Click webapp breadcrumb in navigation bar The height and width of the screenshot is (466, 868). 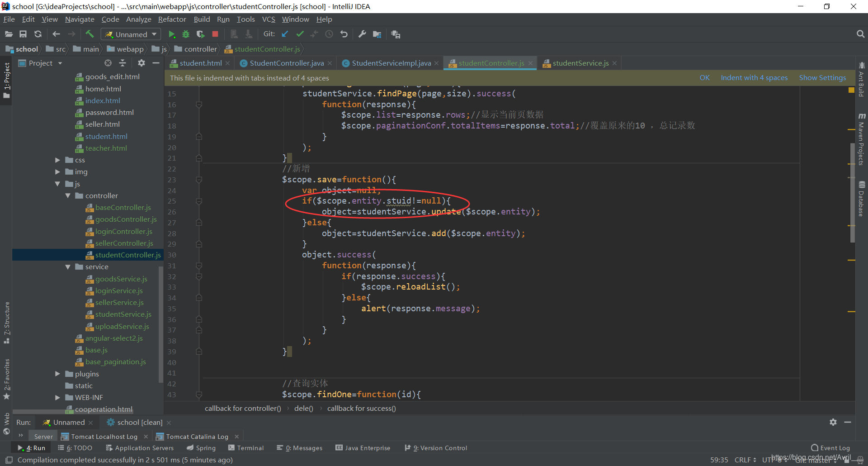point(125,49)
